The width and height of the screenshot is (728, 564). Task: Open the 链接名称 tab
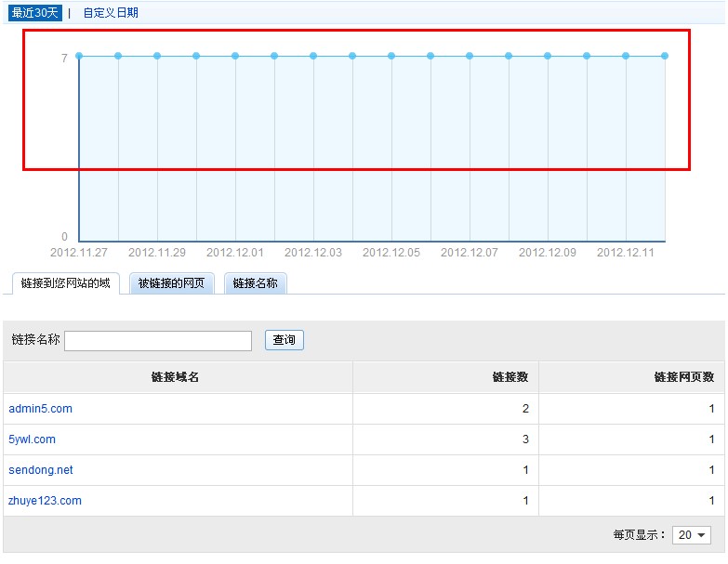tap(255, 283)
